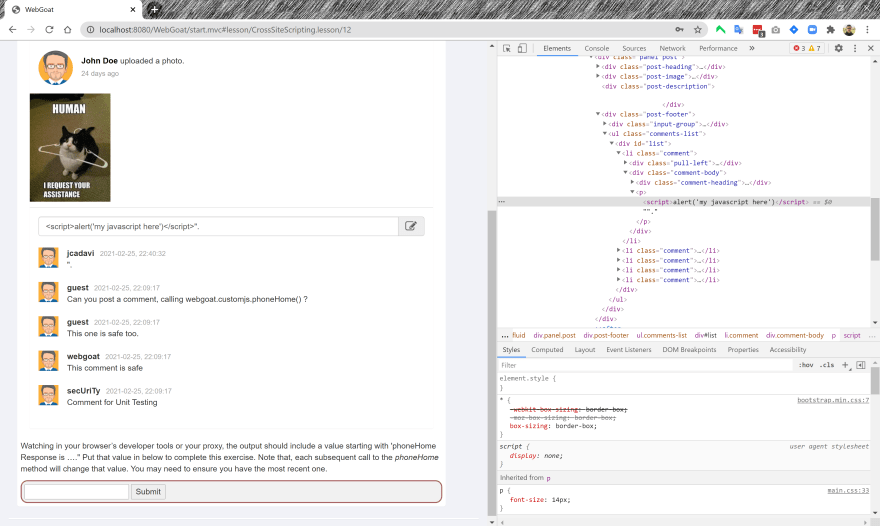The image size is (880, 526).
Task: Collapse the comments-list ul node
Action: (x=605, y=134)
